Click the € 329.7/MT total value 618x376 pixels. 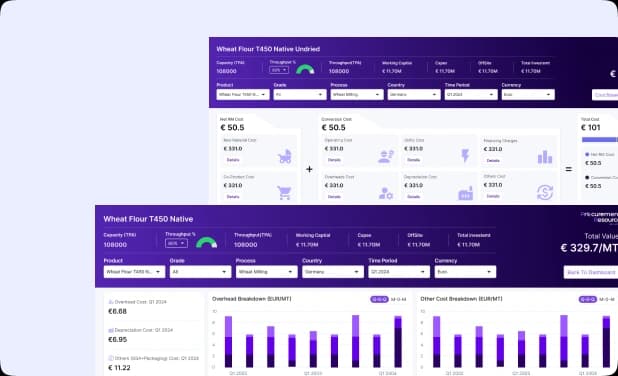coord(589,248)
